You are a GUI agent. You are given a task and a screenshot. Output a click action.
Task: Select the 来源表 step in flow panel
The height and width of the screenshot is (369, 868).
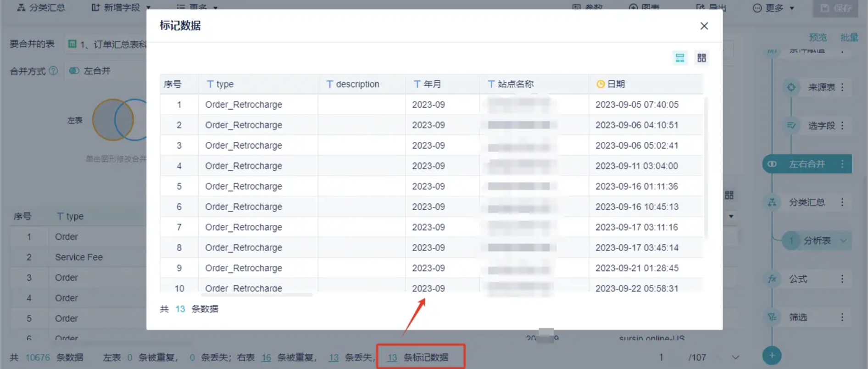821,87
